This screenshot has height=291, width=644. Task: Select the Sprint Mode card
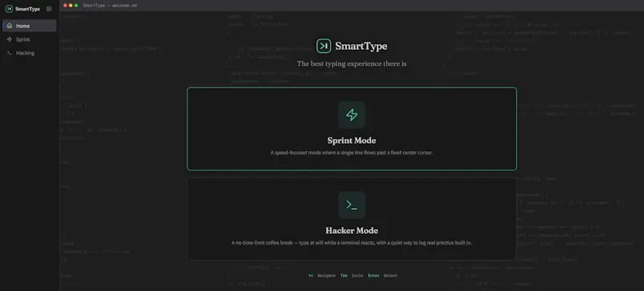(x=352, y=129)
